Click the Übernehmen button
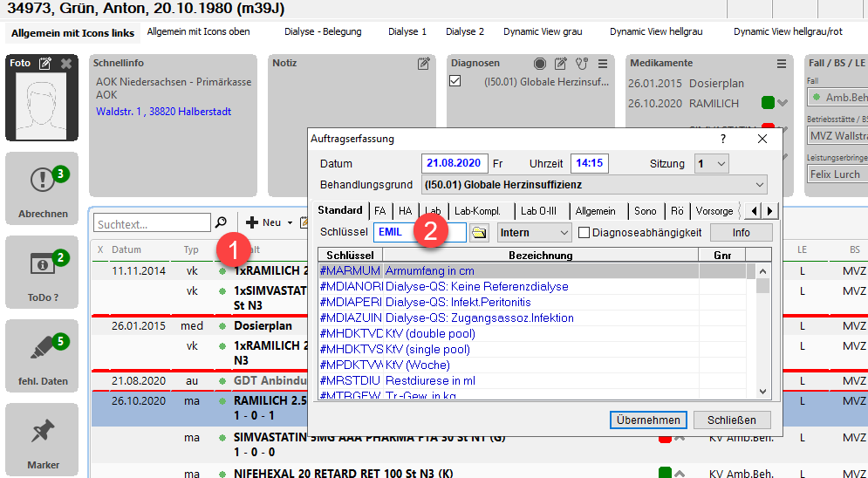The image size is (868, 478). click(647, 420)
